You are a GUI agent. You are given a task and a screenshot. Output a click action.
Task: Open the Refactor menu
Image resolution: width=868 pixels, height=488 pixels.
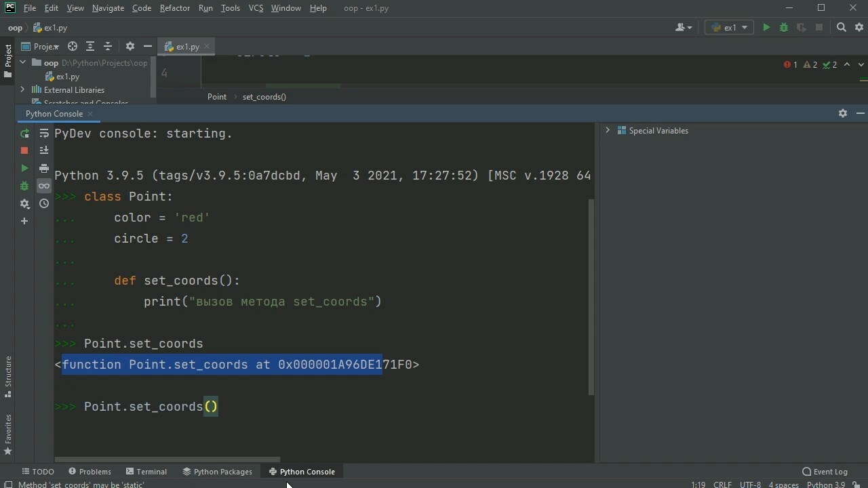tap(175, 8)
